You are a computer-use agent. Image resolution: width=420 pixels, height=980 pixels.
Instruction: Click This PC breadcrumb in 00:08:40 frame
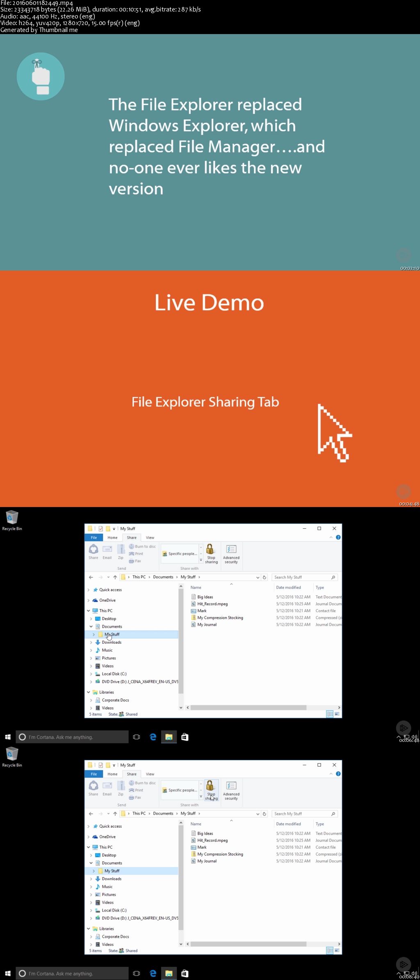click(x=139, y=814)
